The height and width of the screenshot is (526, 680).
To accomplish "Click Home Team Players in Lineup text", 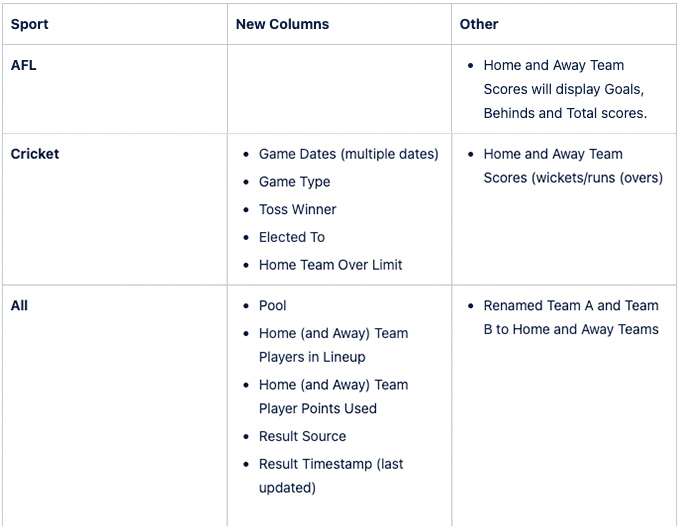I will click(x=333, y=345).
